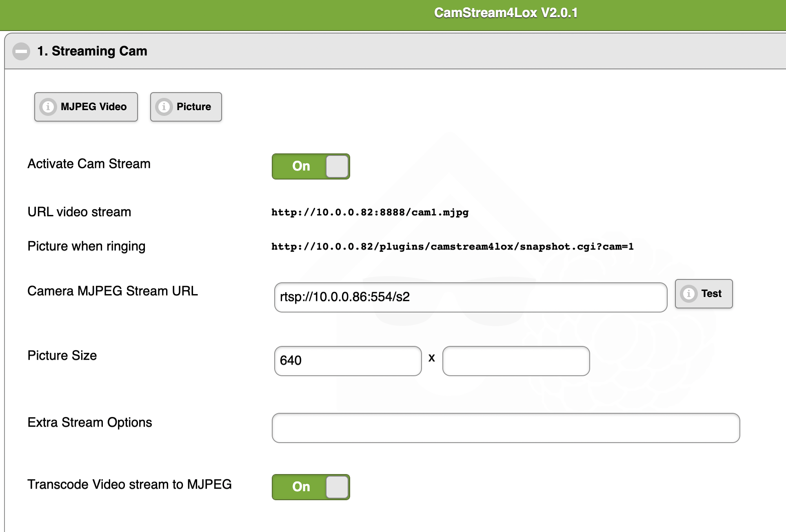The width and height of the screenshot is (786, 532).
Task: Click info icon on MJPEG Video button
Action: [x=48, y=107]
